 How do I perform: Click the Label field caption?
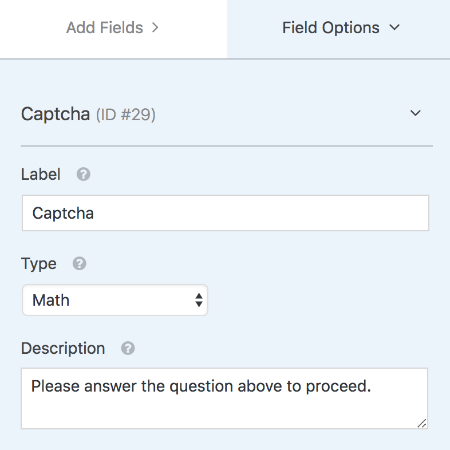click(x=41, y=174)
